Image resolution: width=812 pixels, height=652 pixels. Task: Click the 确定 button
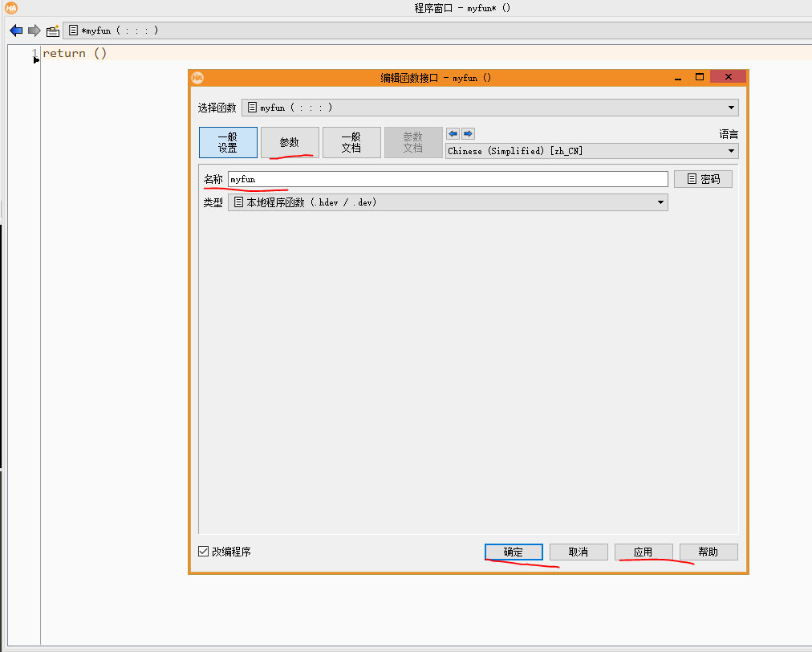coord(514,552)
